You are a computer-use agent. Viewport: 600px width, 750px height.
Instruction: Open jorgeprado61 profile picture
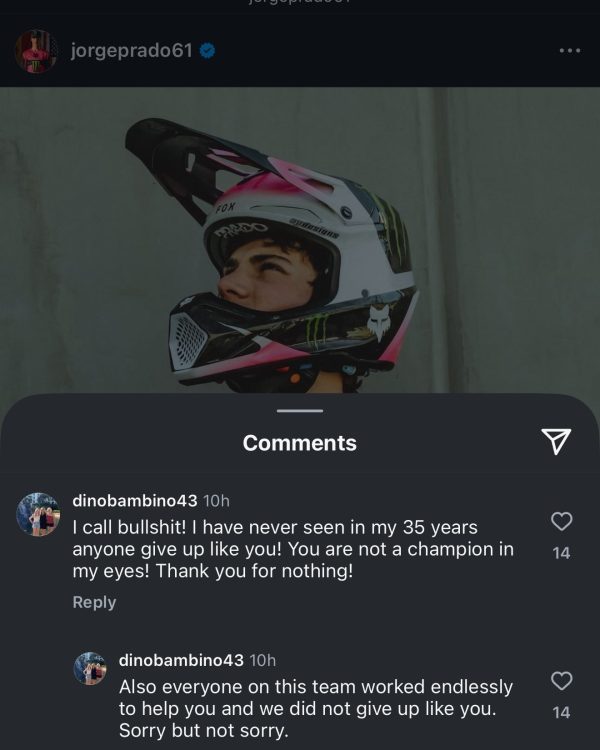(36, 50)
